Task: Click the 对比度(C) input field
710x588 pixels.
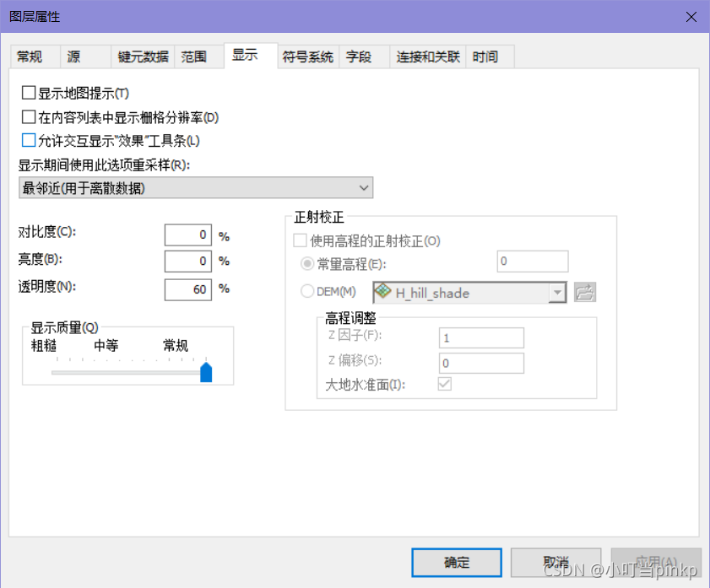Action: coord(188,235)
